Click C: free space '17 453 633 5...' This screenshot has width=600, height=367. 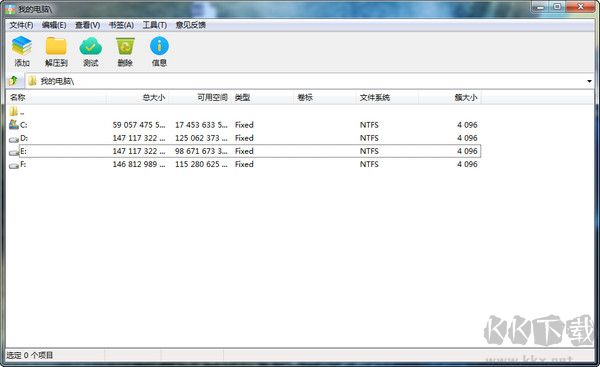click(x=201, y=125)
